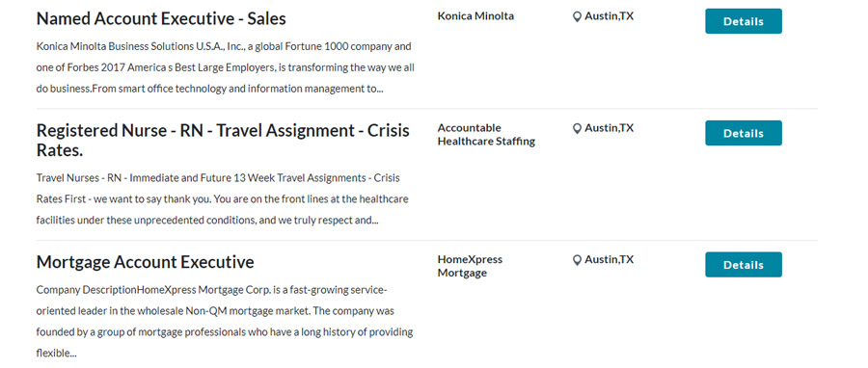Image resolution: width=868 pixels, height=368 pixels.
Task: Open the Mortgage Account Executive job title
Action: coord(145,262)
